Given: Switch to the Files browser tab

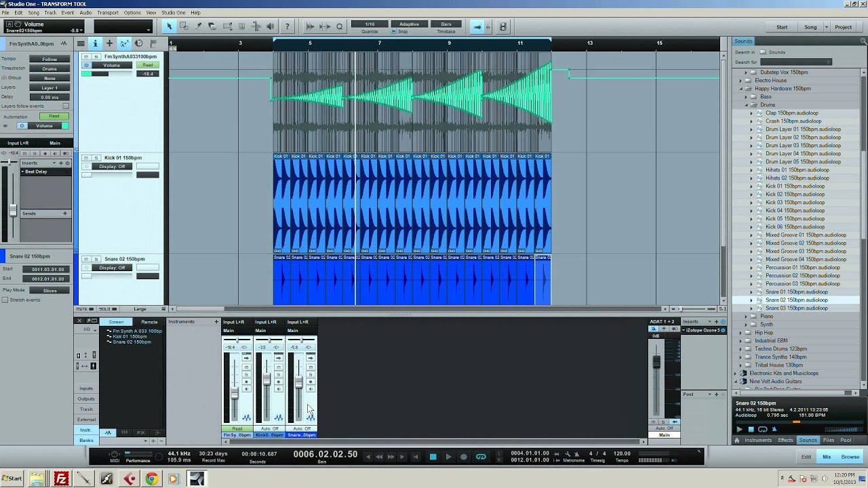Looking at the screenshot, I should (829, 441).
